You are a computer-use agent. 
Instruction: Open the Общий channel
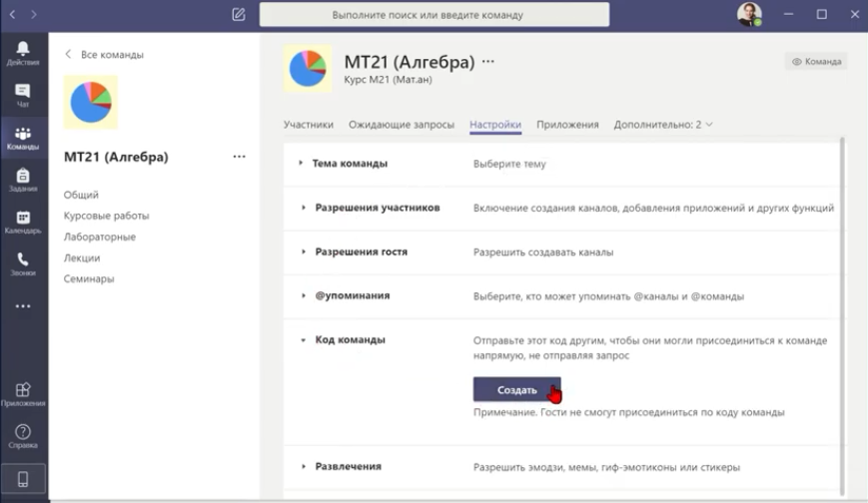pos(81,195)
